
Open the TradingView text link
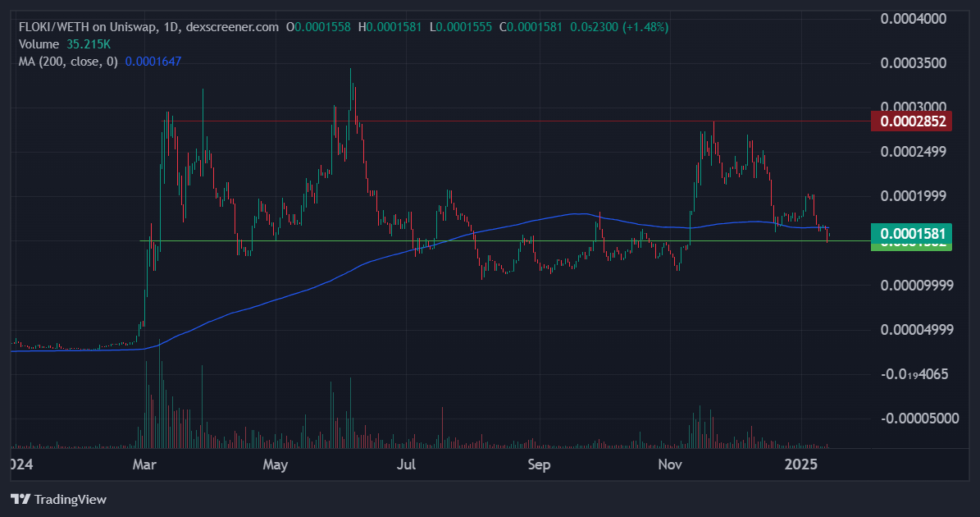tap(70, 499)
